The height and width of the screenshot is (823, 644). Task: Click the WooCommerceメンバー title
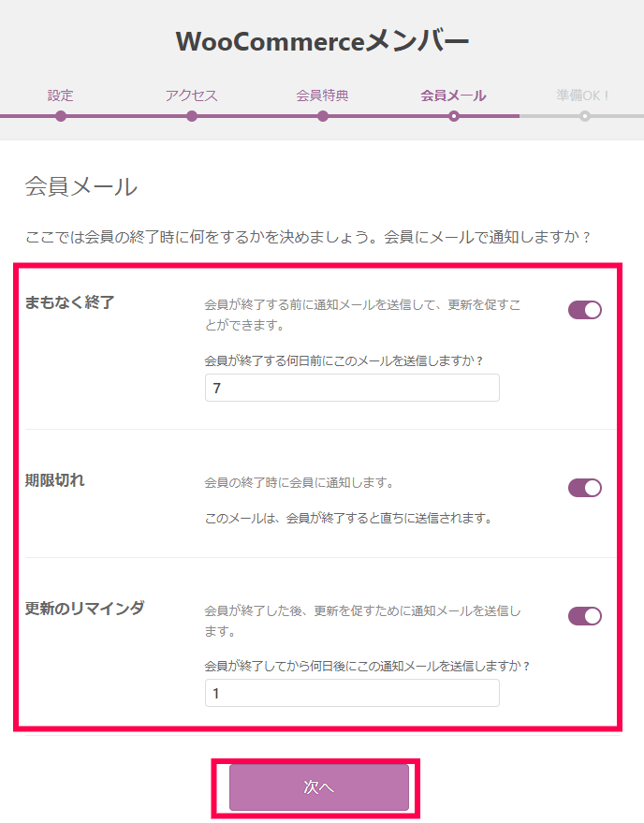point(322,41)
